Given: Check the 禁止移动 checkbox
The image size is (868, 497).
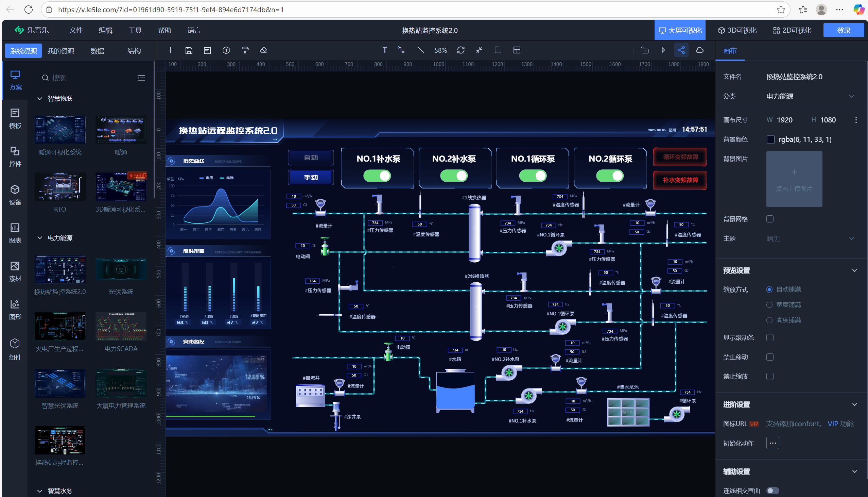Looking at the screenshot, I should pyautogui.click(x=770, y=357).
